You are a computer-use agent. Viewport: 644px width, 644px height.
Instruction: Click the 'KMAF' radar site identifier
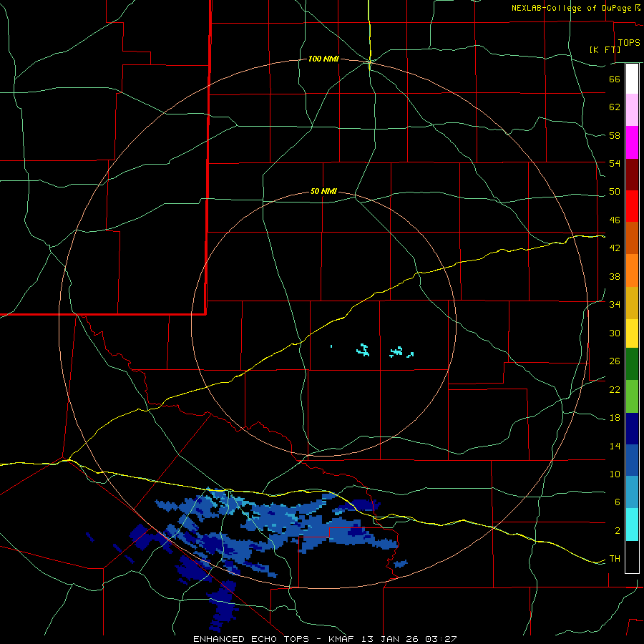(343, 639)
